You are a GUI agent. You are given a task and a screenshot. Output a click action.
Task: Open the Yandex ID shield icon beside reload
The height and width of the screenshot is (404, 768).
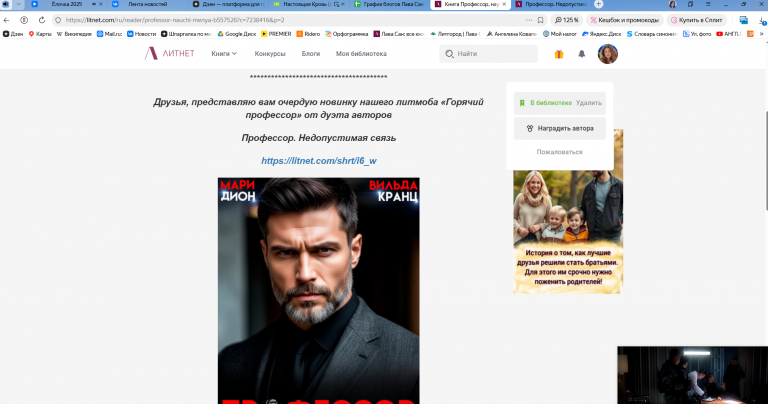pyautogui.click(x=24, y=20)
